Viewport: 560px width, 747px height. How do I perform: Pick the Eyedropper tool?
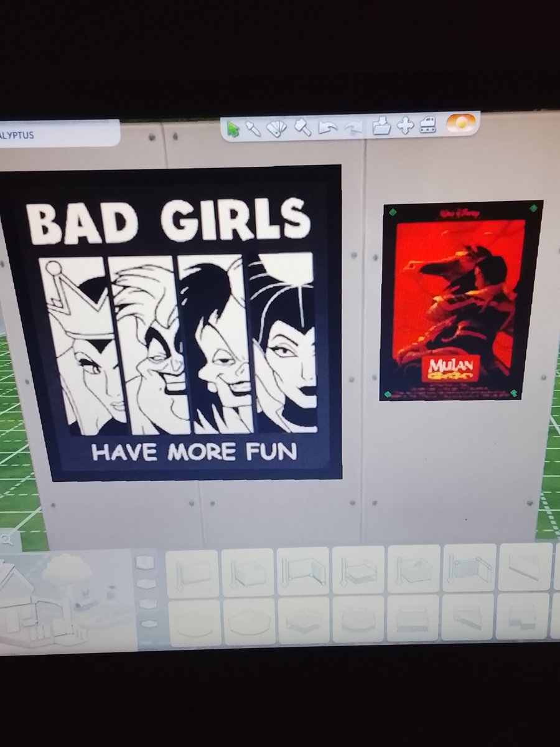click(253, 128)
